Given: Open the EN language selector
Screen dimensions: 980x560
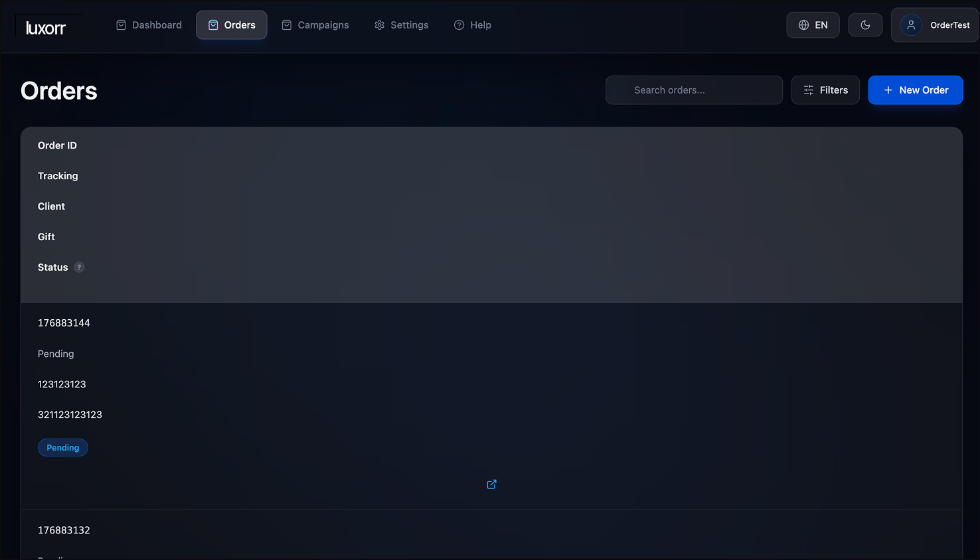Looking at the screenshot, I should click(x=813, y=25).
